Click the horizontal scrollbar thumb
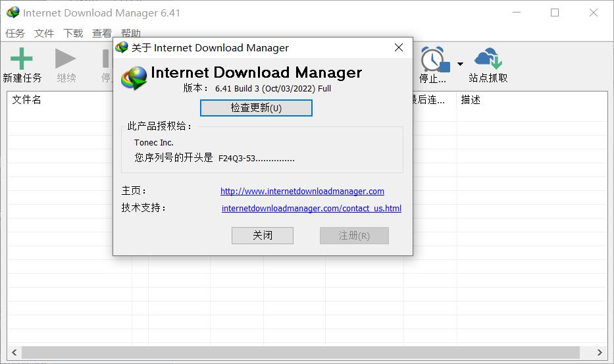Viewport: 614px width, 364px height. (x=301, y=352)
